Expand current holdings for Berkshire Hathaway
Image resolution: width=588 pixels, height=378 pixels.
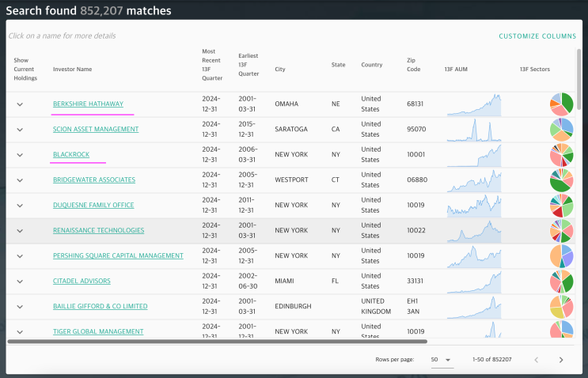(x=20, y=104)
